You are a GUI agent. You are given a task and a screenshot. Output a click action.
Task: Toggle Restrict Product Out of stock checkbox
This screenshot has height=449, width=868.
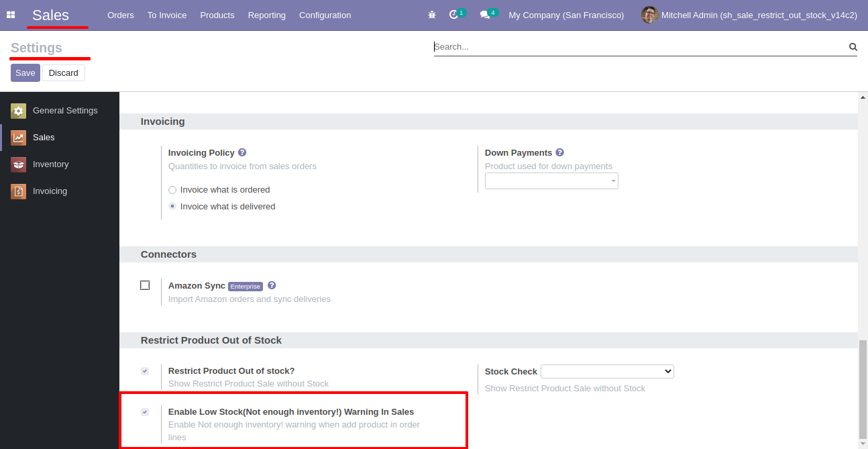point(145,371)
